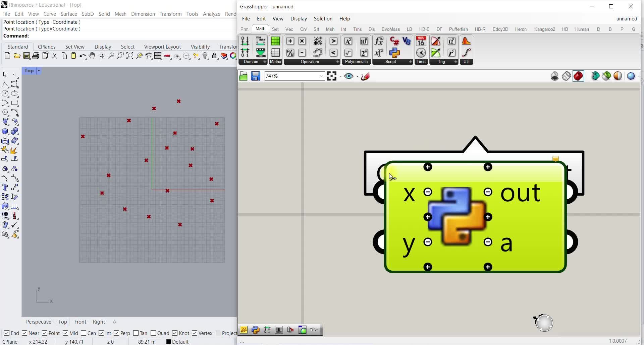Viewport: 644px width, 345px height.
Task: Toggle the Int object snap checkbox
Action: (101, 333)
